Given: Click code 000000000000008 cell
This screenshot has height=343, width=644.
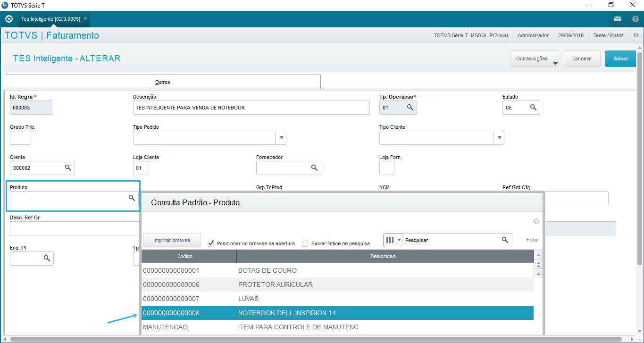Looking at the screenshot, I should pos(189,313).
